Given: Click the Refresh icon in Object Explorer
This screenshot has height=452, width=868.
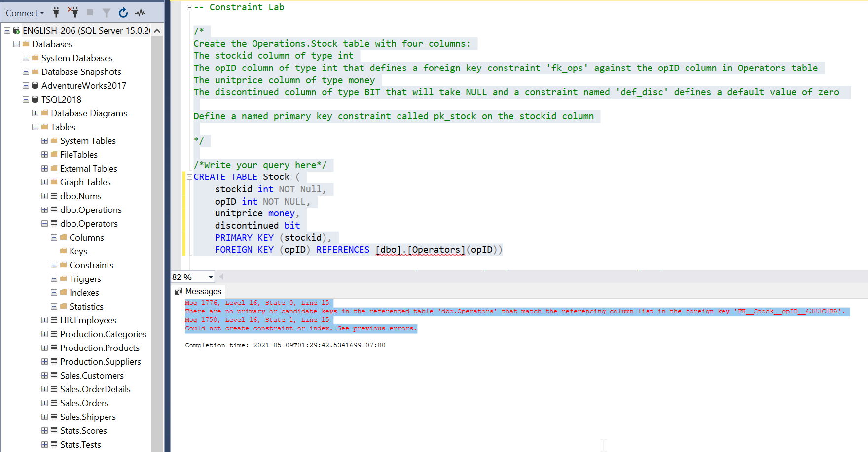Looking at the screenshot, I should click(123, 13).
